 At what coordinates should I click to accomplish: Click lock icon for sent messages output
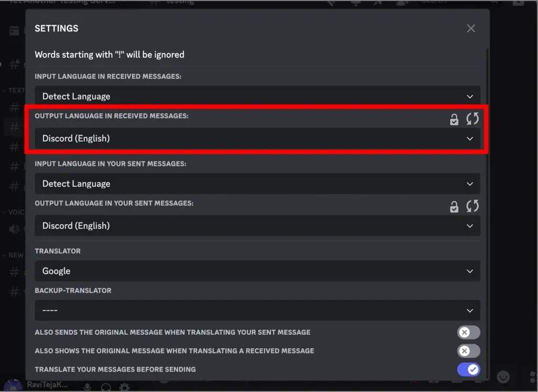(454, 207)
